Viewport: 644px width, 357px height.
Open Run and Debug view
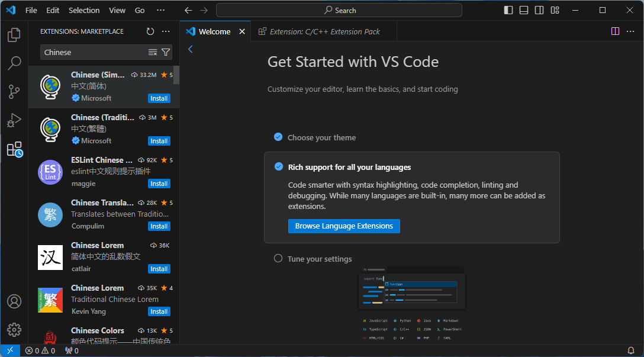click(x=14, y=120)
